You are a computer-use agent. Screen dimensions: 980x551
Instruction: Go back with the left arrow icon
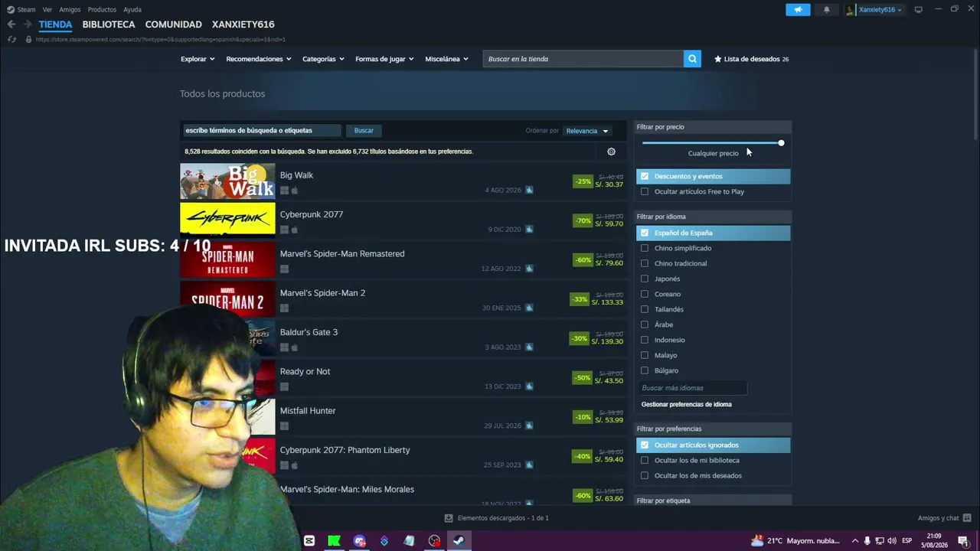click(x=11, y=24)
